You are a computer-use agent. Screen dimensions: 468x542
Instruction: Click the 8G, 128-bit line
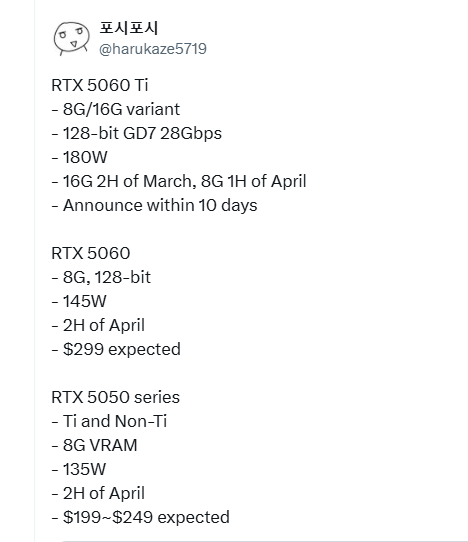[101, 278]
